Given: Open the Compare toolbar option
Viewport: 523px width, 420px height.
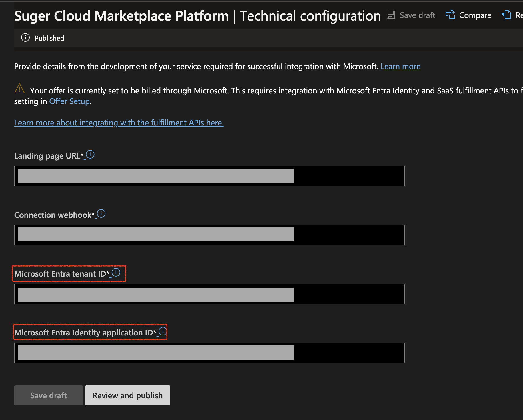Looking at the screenshot, I should point(468,15).
